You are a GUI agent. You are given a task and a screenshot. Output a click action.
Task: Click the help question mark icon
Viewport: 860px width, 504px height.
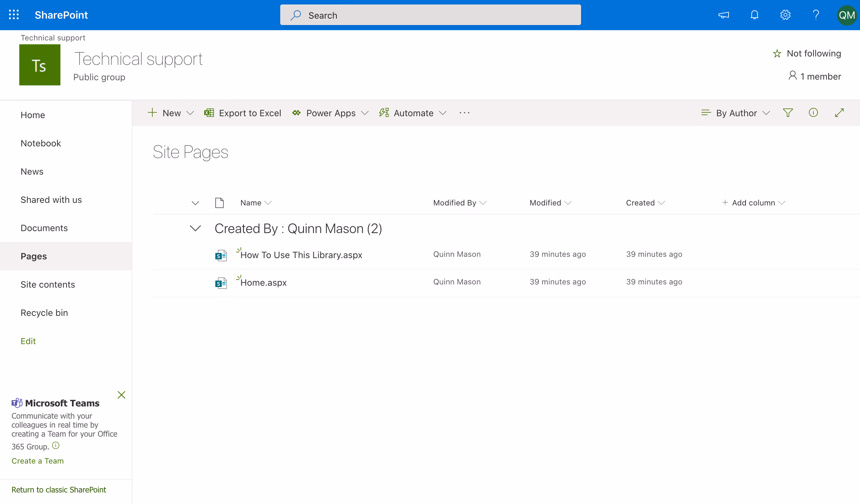click(816, 15)
